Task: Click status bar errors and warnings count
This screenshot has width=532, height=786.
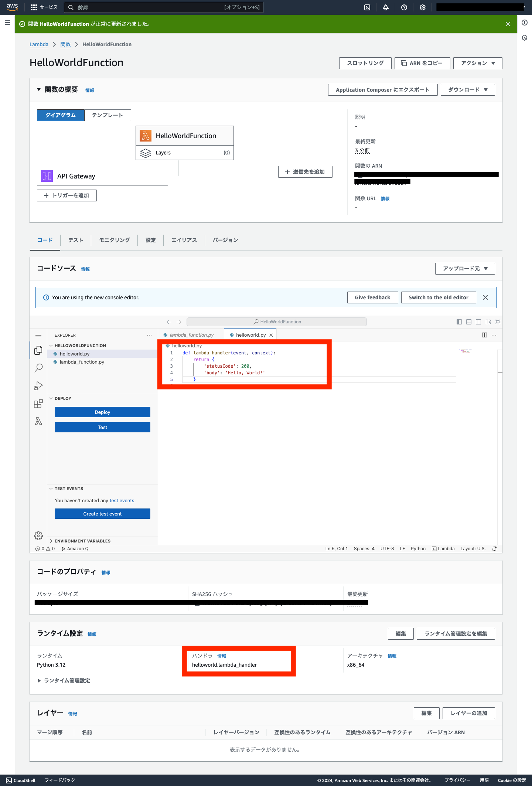Action: (x=45, y=549)
